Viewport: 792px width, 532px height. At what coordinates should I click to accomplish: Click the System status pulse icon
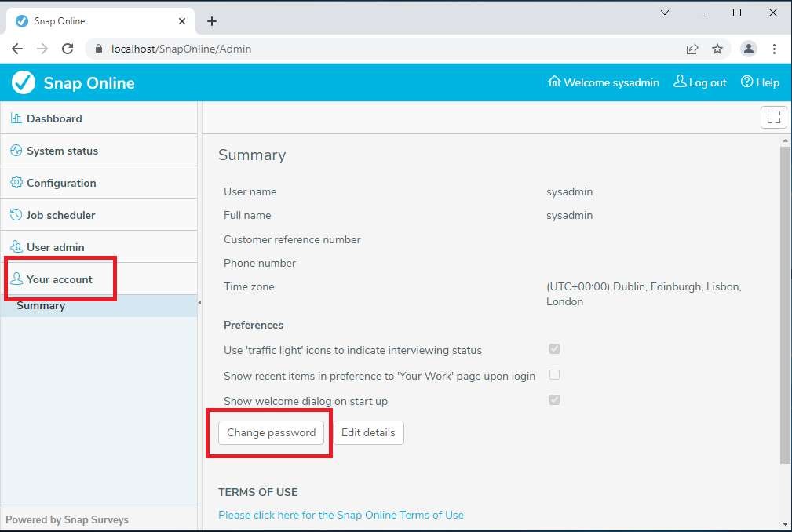(16, 151)
